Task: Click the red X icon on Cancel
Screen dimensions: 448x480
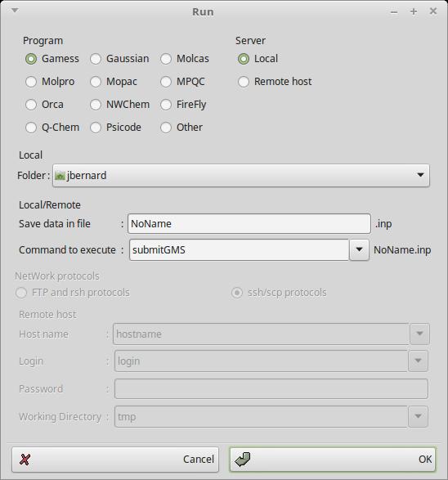Action: (x=25, y=460)
